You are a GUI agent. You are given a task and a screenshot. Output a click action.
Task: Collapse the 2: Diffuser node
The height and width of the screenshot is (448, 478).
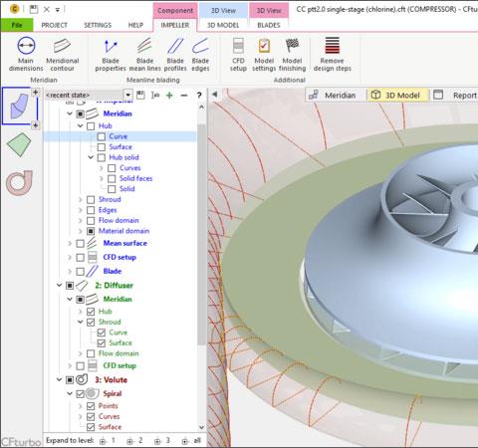pos(59,286)
